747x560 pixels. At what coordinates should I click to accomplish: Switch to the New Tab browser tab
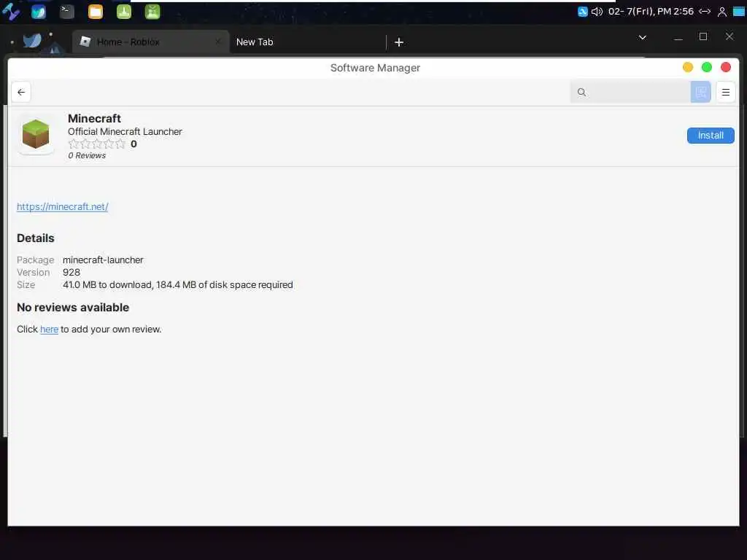pos(307,42)
